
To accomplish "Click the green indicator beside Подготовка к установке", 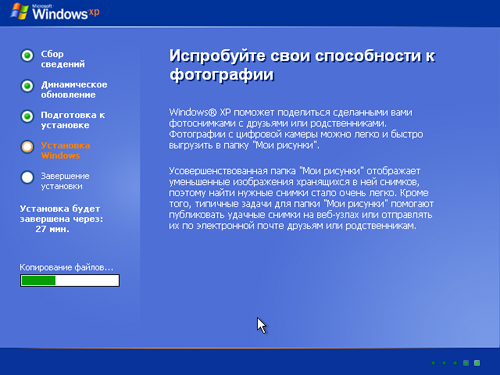I will (x=27, y=116).
